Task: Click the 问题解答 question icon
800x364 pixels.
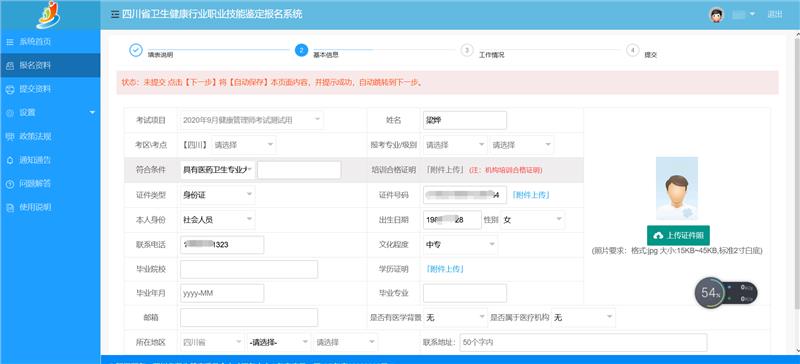Action: [x=10, y=184]
